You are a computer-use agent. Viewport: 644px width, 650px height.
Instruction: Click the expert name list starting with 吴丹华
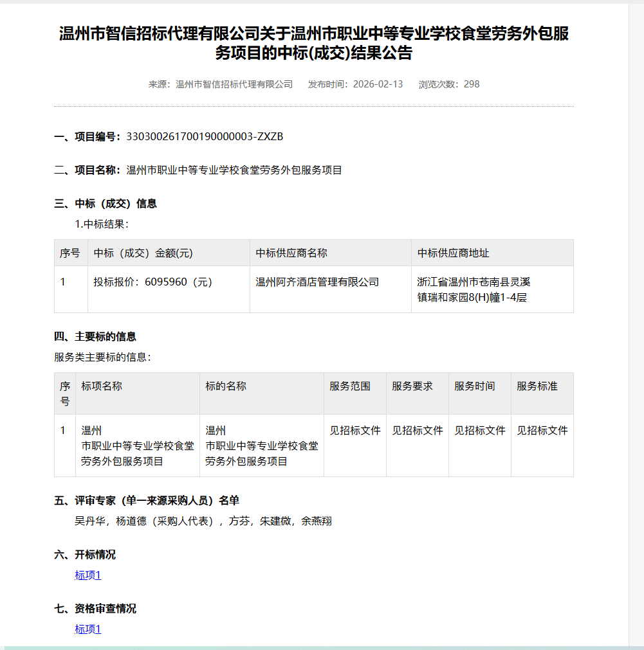point(203,521)
